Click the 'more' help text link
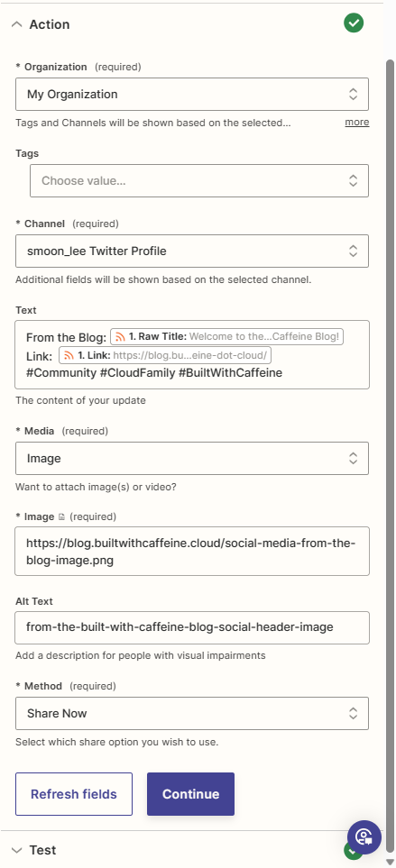Screen dimensions: 396x868 357,123
